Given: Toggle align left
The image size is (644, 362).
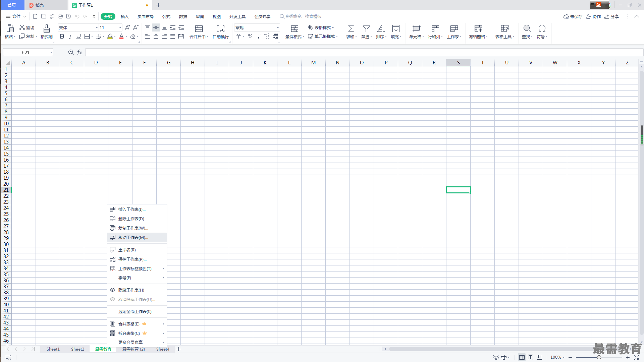Looking at the screenshot, I should point(148,37).
